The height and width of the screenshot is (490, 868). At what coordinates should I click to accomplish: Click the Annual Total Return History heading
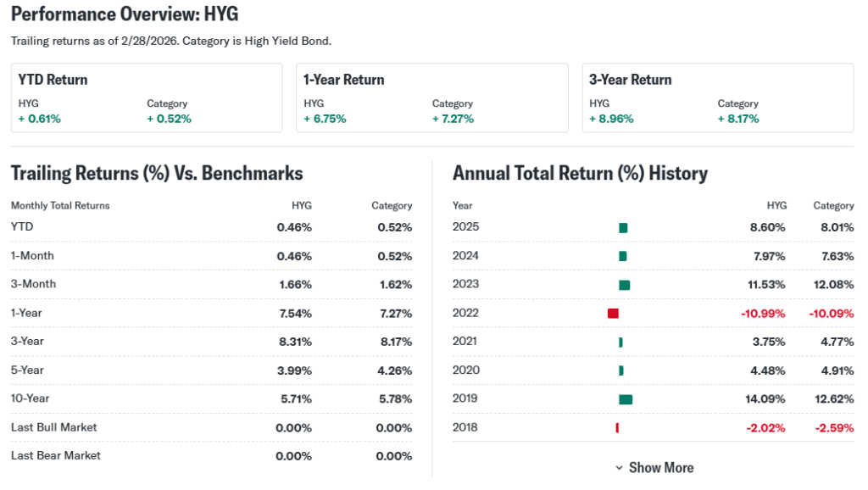coord(580,173)
